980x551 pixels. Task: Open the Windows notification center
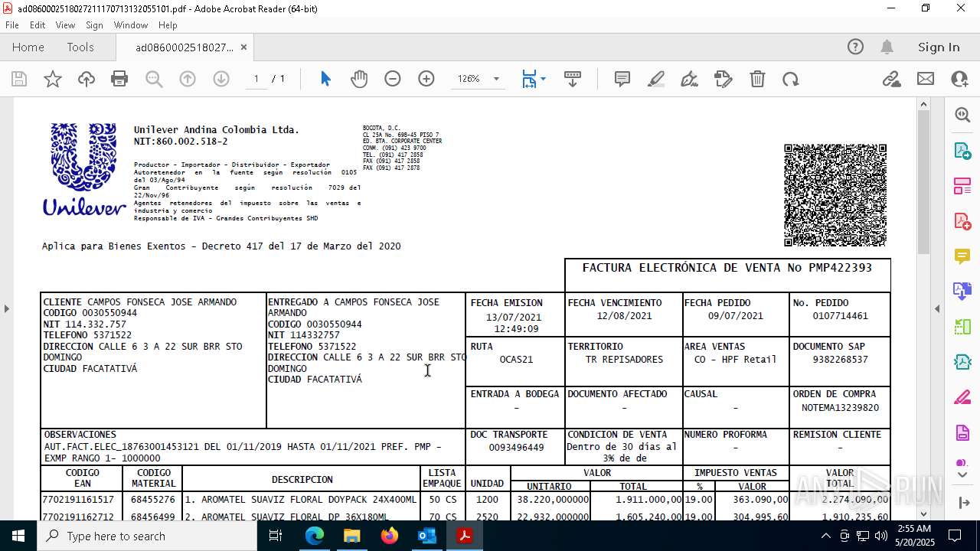click(x=955, y=536)
